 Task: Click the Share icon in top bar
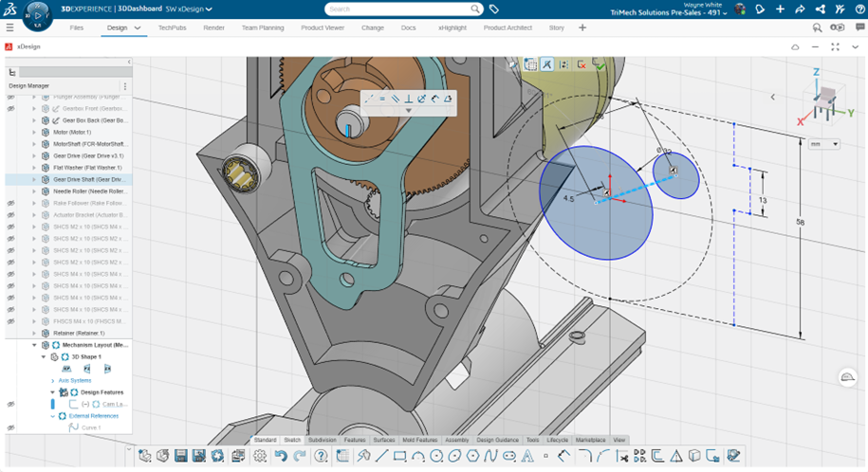[x=800, y=9]
